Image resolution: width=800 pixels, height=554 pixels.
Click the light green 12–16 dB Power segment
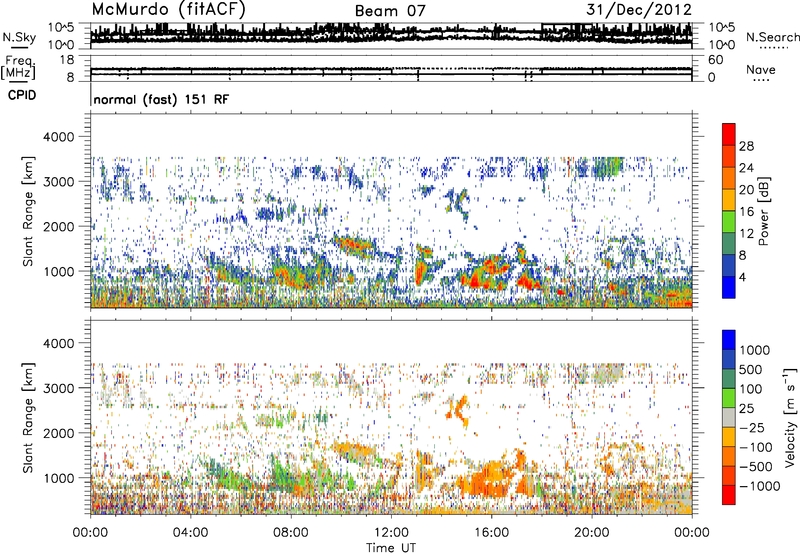(x=729, y=221)
